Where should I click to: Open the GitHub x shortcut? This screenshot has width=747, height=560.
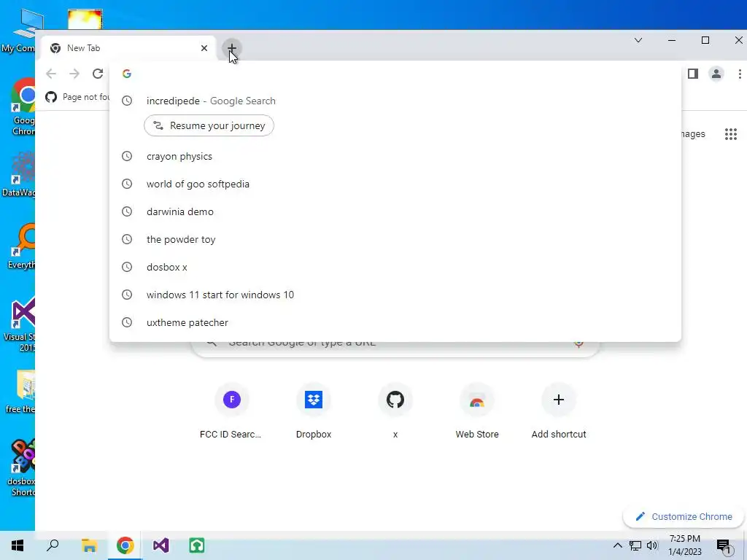coord(395,411)
